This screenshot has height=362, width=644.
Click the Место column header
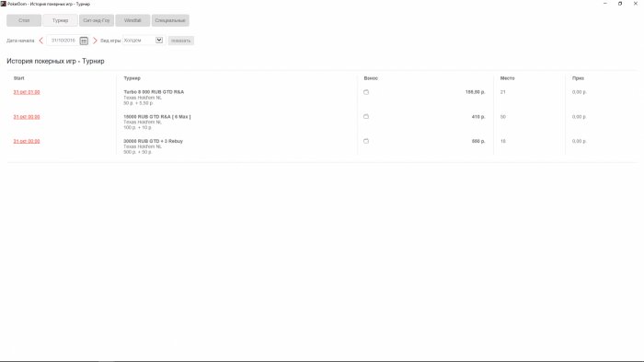point(507,78)
